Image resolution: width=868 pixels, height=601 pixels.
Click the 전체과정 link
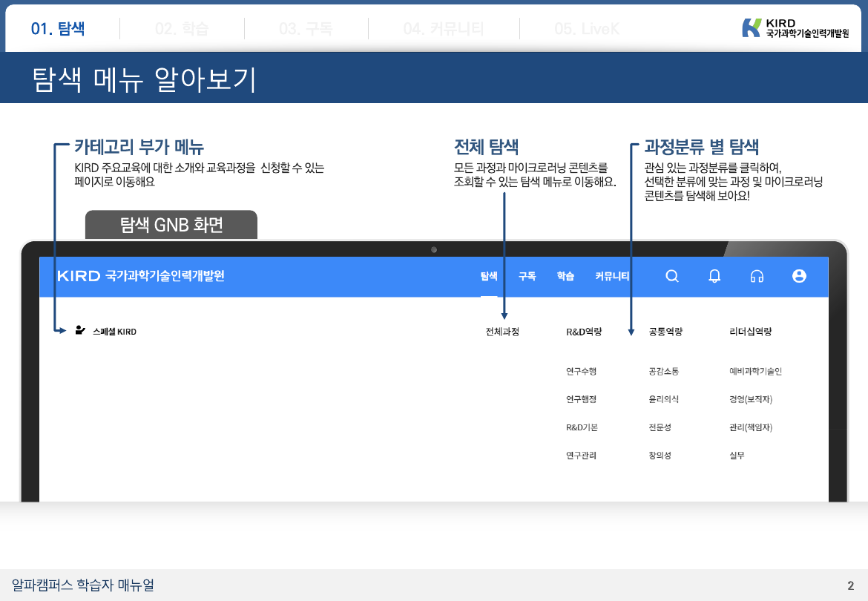pyautogui.click(x=502, y=332)
